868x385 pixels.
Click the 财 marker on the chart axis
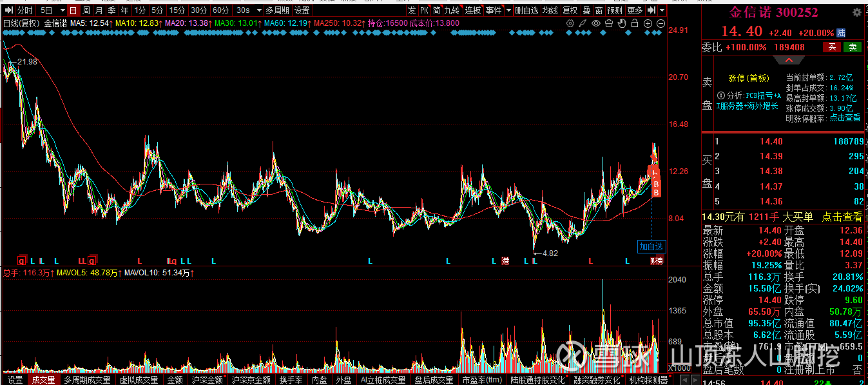pyautogui.click(x=653, y=261)
